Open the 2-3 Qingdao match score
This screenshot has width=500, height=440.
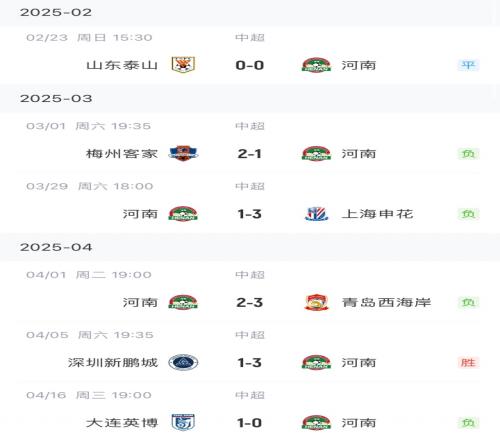coord(250,303)
